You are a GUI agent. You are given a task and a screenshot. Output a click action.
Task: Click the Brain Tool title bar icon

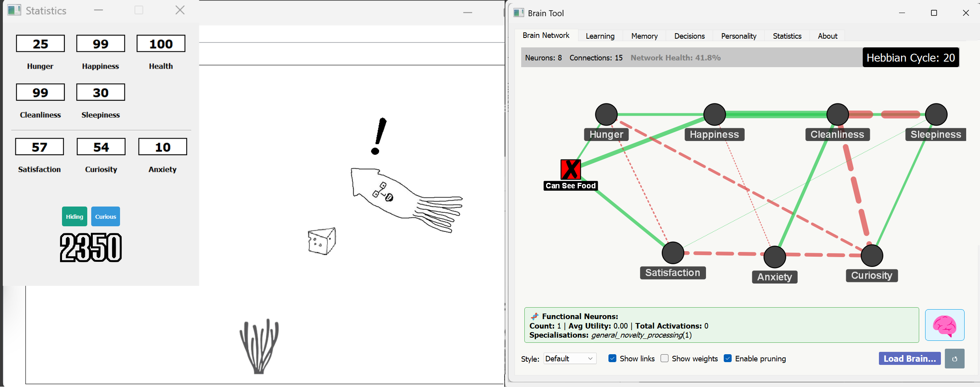[x=518, y=13]
